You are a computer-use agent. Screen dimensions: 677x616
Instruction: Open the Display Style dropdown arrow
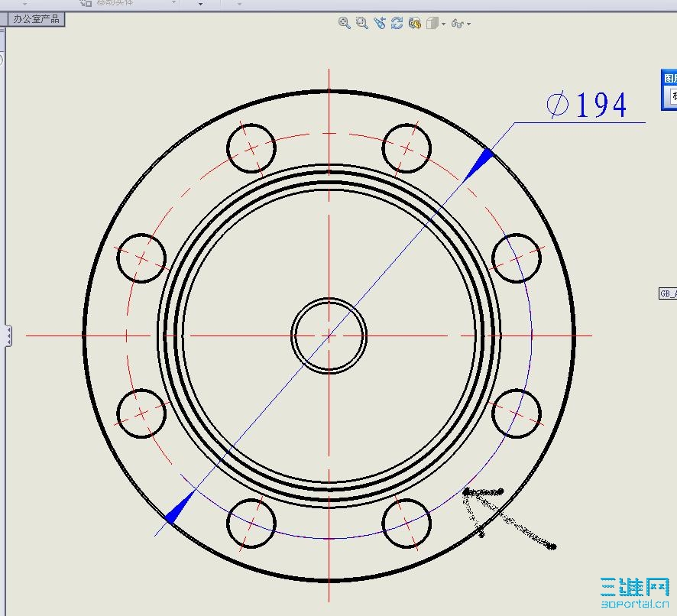[x=443, y=24]
